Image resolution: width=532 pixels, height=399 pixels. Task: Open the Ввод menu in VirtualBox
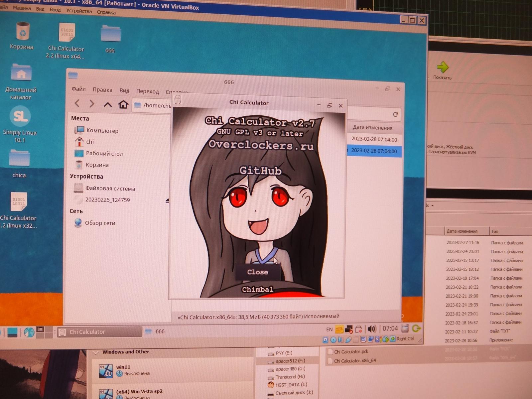click(55, 10)
